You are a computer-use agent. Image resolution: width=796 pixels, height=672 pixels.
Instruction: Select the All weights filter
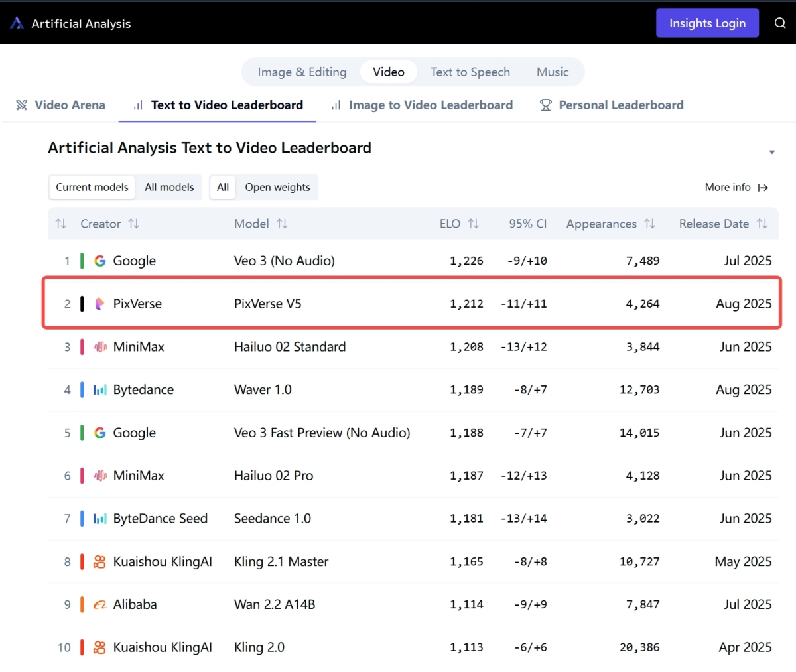tap(223, 187)
